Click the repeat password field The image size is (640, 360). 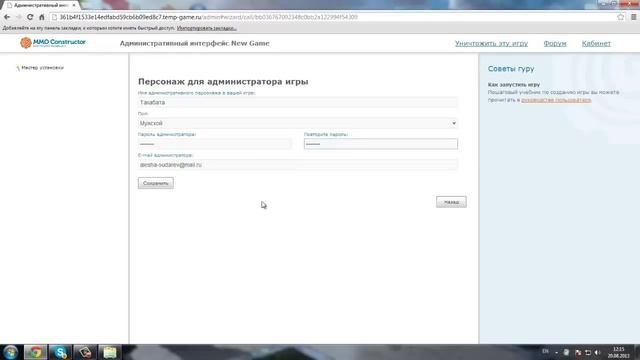pyautogui.click(x=381, y=144)
